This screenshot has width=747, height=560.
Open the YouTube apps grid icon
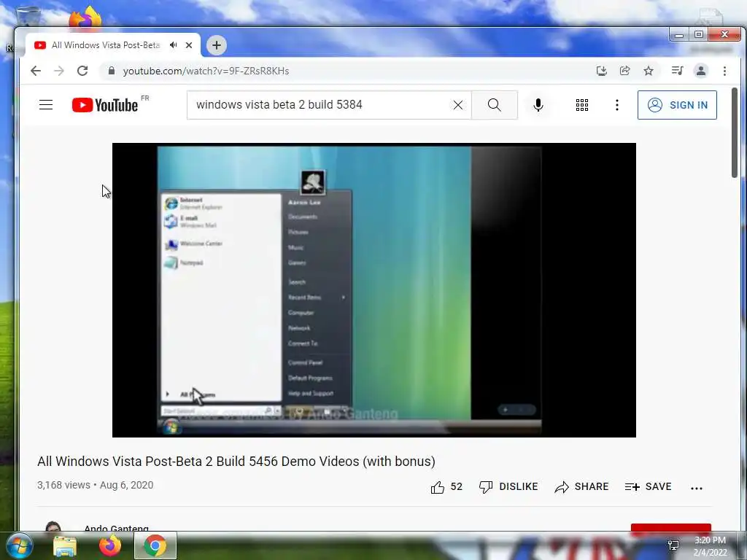tap(581, 105)
